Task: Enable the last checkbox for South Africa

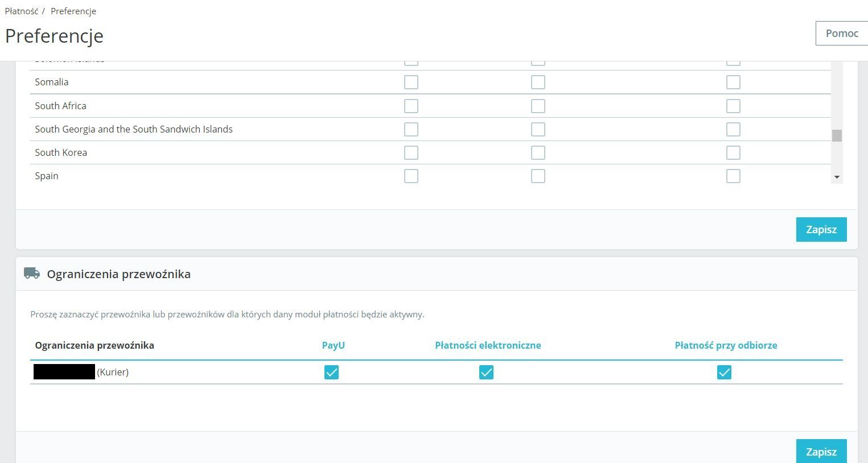Action: point(733,106)
